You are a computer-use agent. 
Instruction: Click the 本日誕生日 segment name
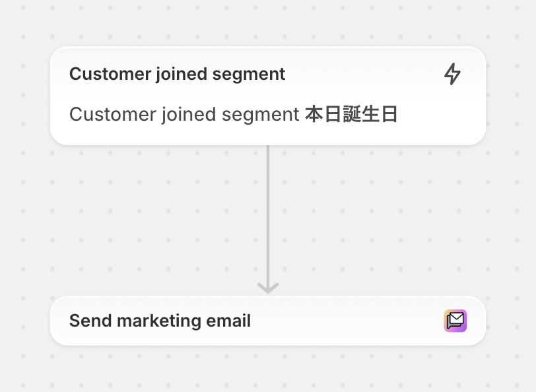351,114
